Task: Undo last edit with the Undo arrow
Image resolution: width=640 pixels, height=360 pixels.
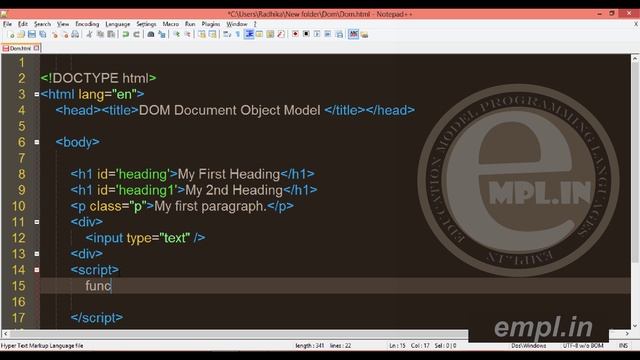Action: pos(125,35)
